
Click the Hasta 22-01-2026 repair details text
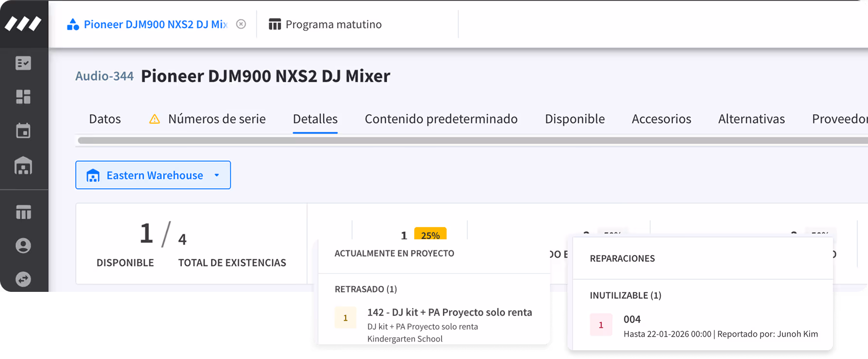click(x=721, y=334)
